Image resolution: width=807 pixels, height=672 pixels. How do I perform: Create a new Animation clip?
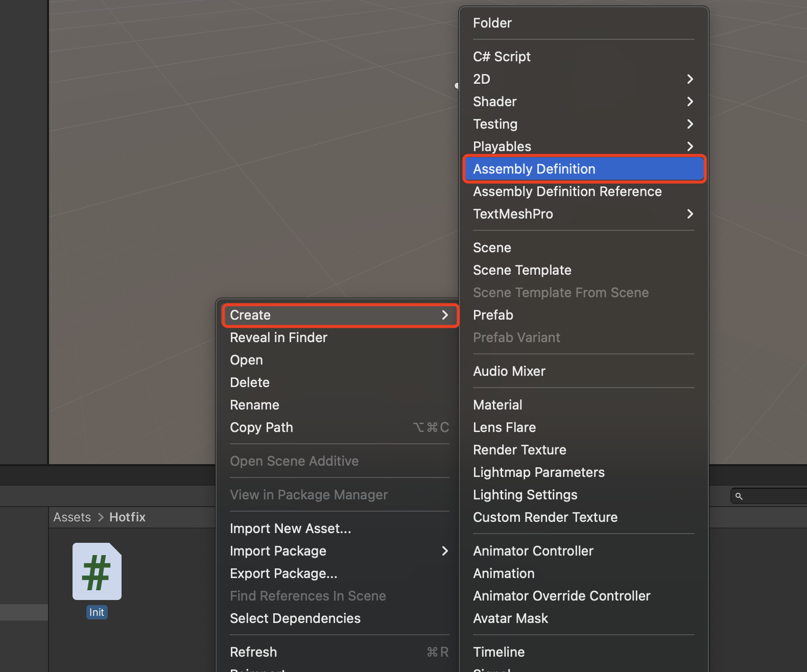coord(584,573)
